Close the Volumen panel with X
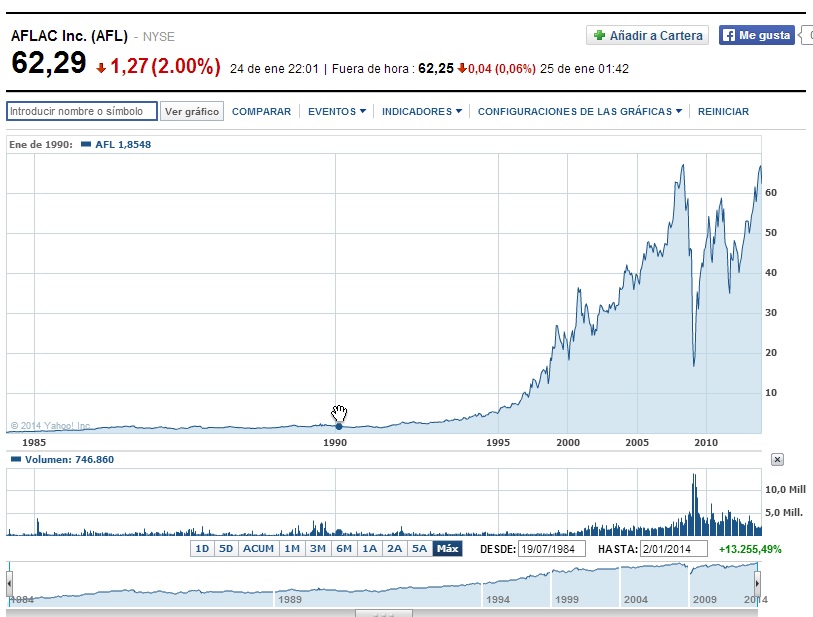The width and height of the screenshot is (813, 617). click(777, 459)
